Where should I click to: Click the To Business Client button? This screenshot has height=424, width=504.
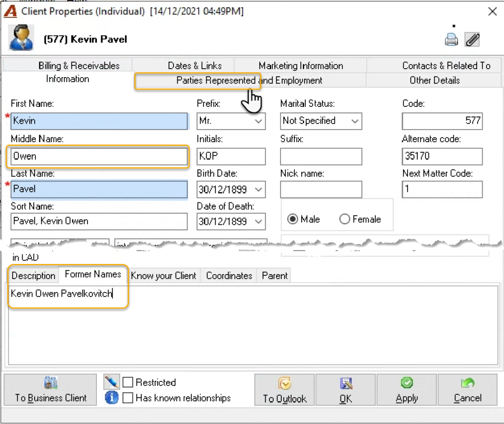point(50,390)
